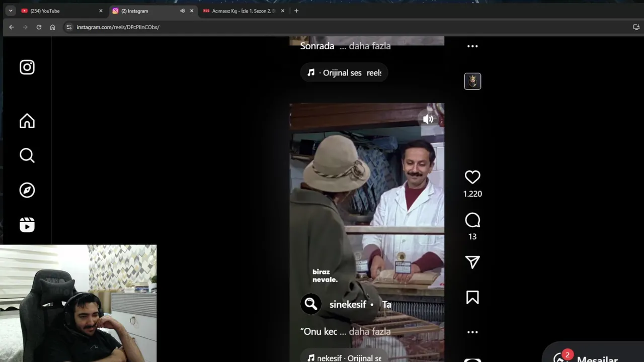Open more options below bookmark icon
The width and height of the screenshot is (644, 362).
click(472, 332)
